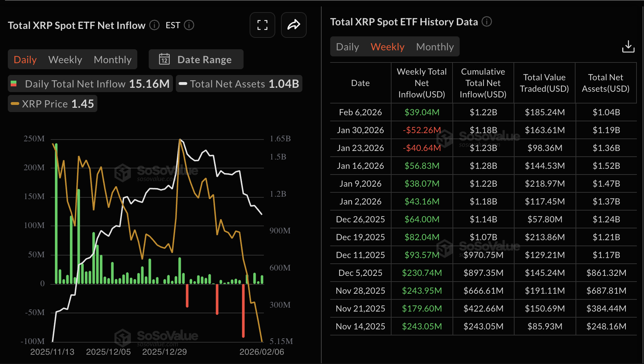The height and width of the screenshot is (364, 644).
Task: Switch chart to Weekly view
Action: point(65,60)
